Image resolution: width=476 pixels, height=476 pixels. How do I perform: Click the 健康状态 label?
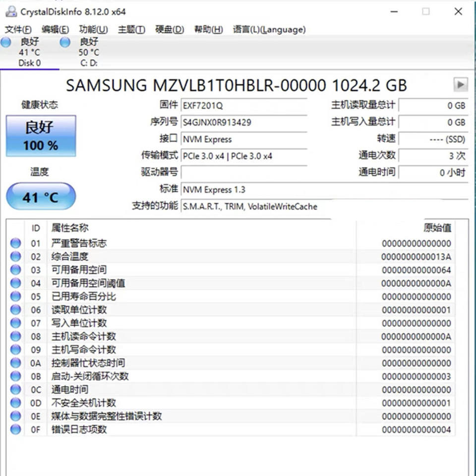(40, 105)
